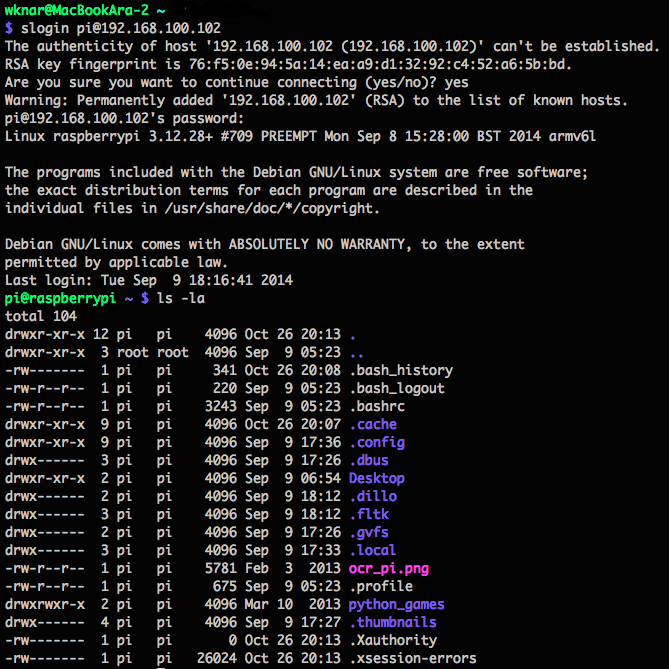
Task: Click the '.dbus' directory name
Action: 369,460
